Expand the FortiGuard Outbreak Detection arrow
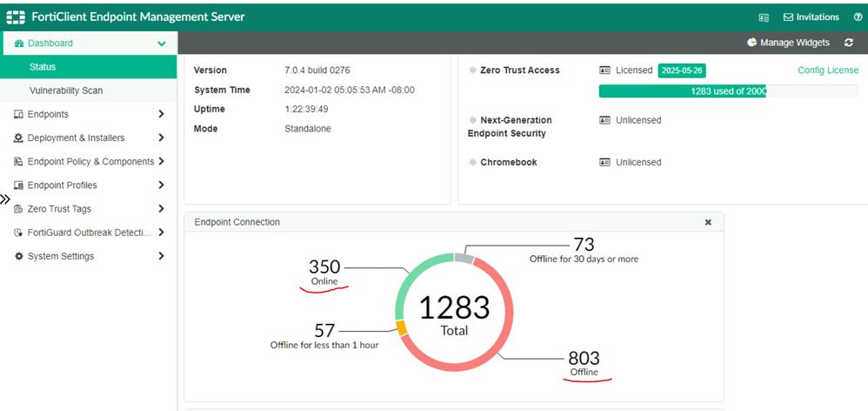 click(x=162, y=232)
